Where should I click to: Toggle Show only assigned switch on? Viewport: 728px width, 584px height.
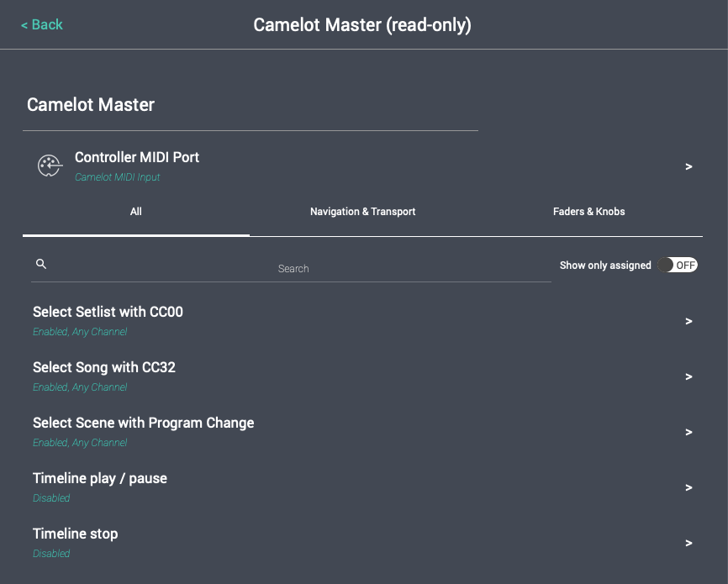[681, 265]
